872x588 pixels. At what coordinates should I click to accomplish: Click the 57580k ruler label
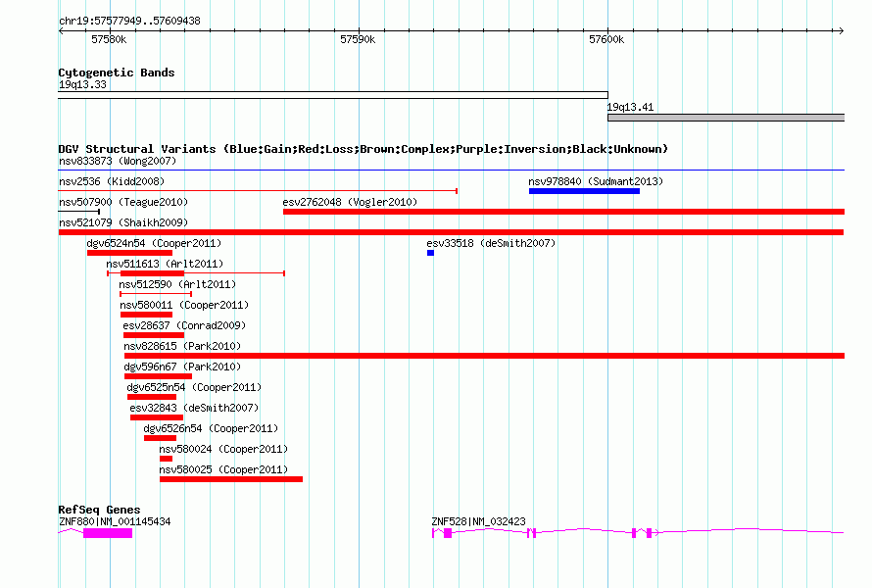pyautogui.click(x=109, y=39)
